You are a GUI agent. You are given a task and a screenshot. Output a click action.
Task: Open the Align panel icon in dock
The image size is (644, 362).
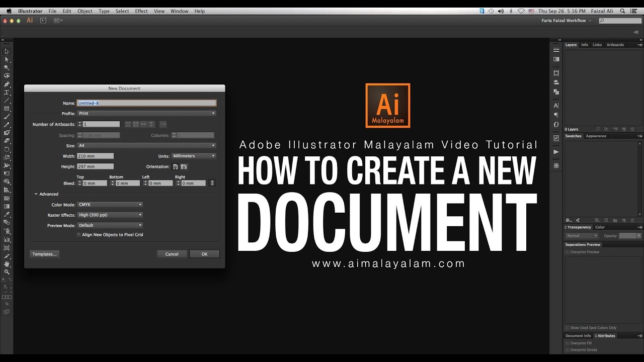556,82
